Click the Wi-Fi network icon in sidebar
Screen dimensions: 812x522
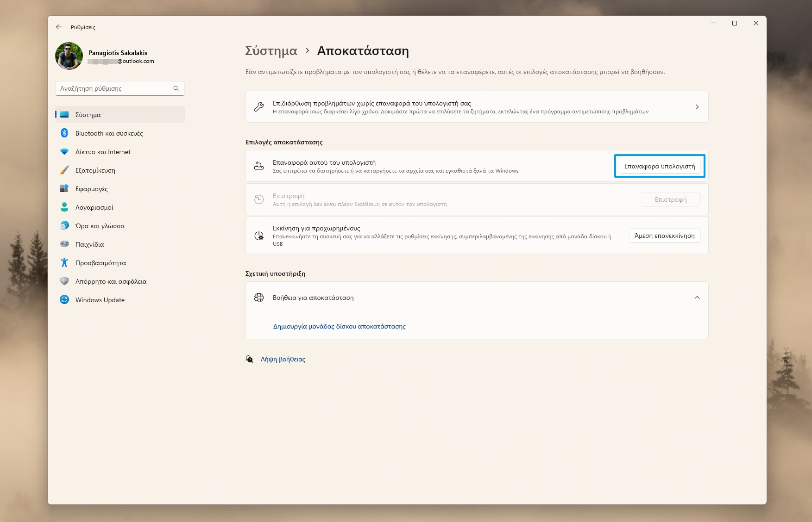(64, 152)
